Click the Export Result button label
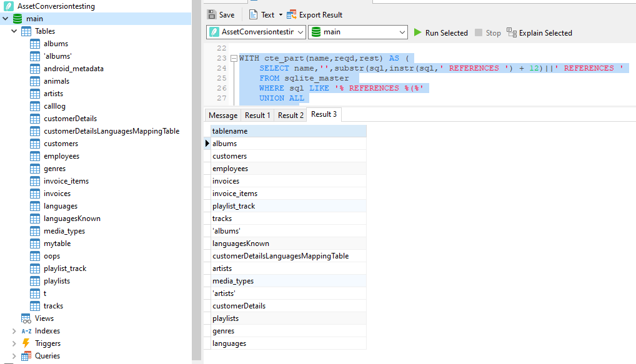This screenshot has width=636, height=364. pyautogui.click(x=321, y=15)
